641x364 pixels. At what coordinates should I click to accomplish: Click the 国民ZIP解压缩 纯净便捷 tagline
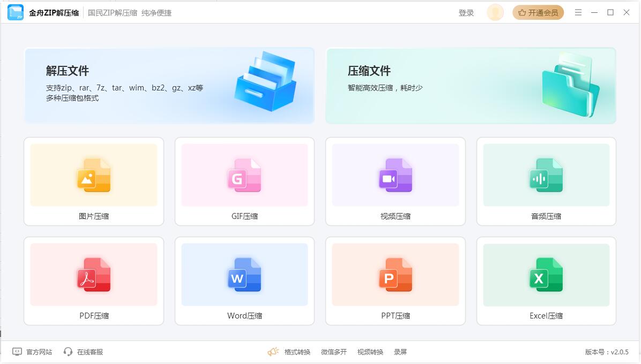[x=130, y=13]
